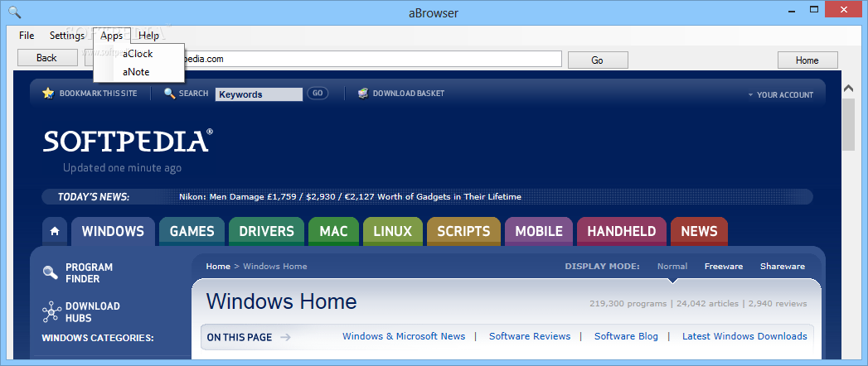This screenshot has width=868, height=366.
Task: Click Bookmark This Site link
Action: tap(98, 94)
